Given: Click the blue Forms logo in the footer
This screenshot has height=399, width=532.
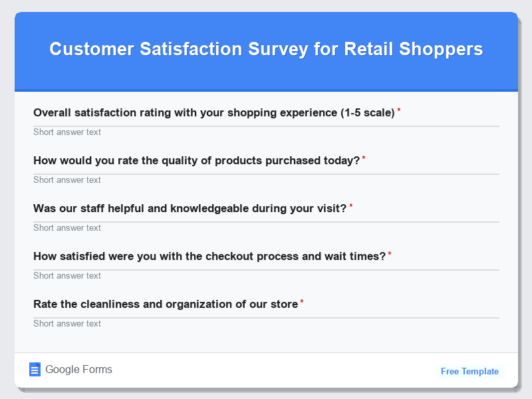Looking at the screenshot, I should [35, 369].
